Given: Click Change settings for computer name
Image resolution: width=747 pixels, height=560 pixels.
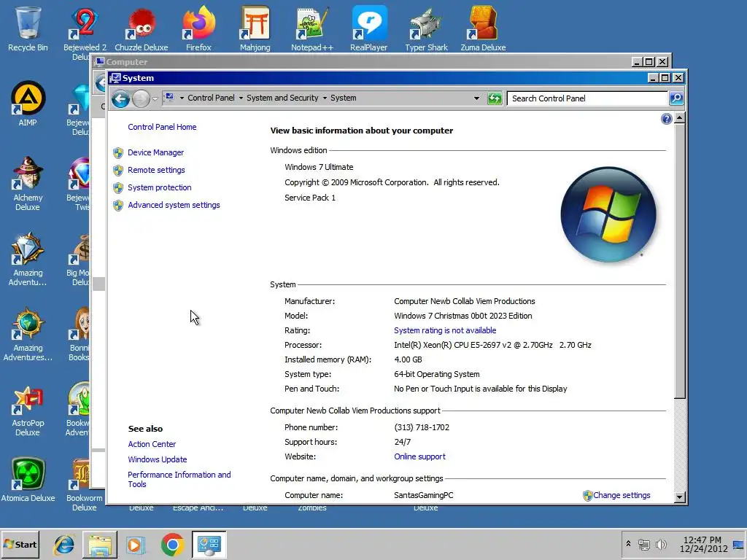Looking at the screenshot, I should click(x=622, y=495).
